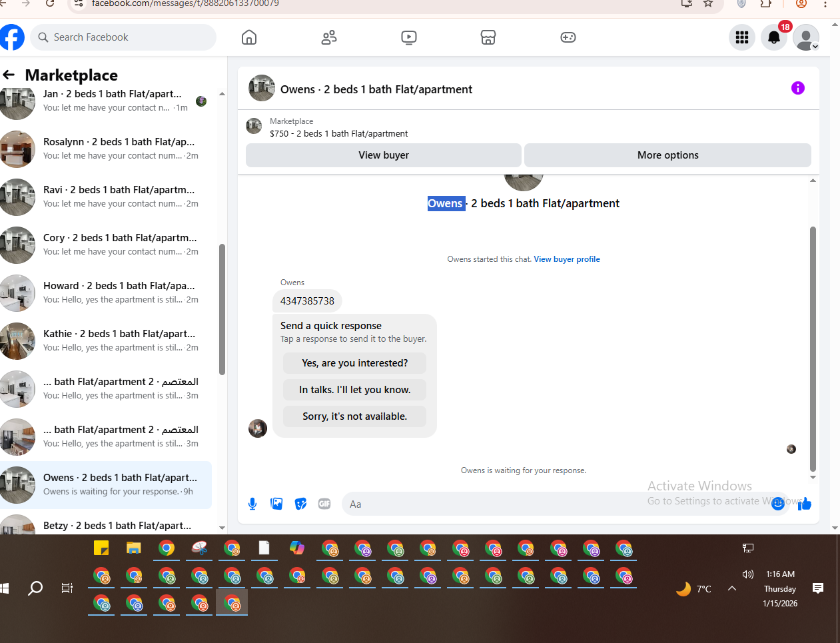Send quick reply 'Yes, are you interested?'
This screenshot has height=643, width=840.
pyautogui.click(x=354, y=363)
